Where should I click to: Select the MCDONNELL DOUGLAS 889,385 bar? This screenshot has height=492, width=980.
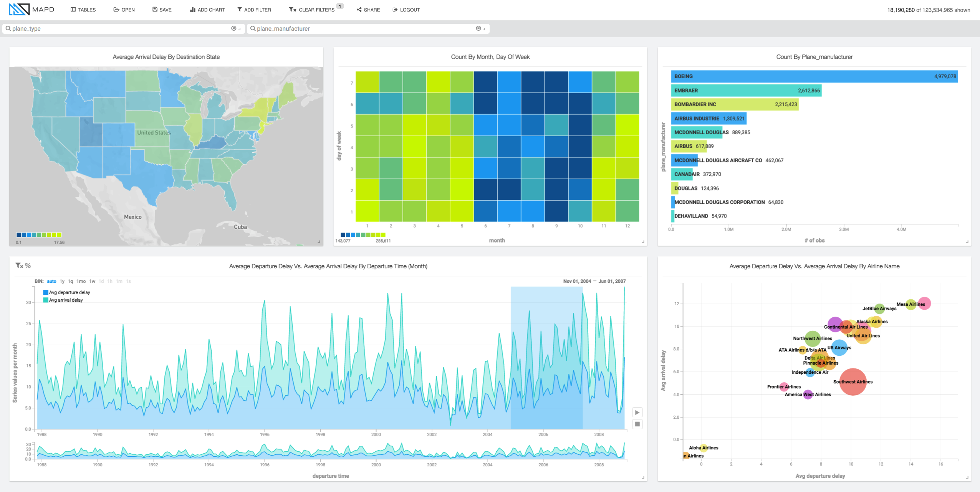[x=697, y=132]
